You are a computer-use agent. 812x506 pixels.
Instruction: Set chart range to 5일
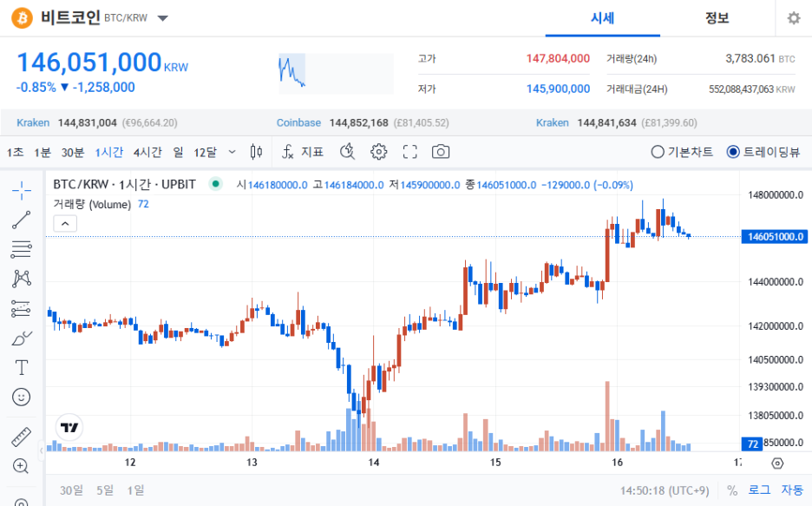[105, 490]
